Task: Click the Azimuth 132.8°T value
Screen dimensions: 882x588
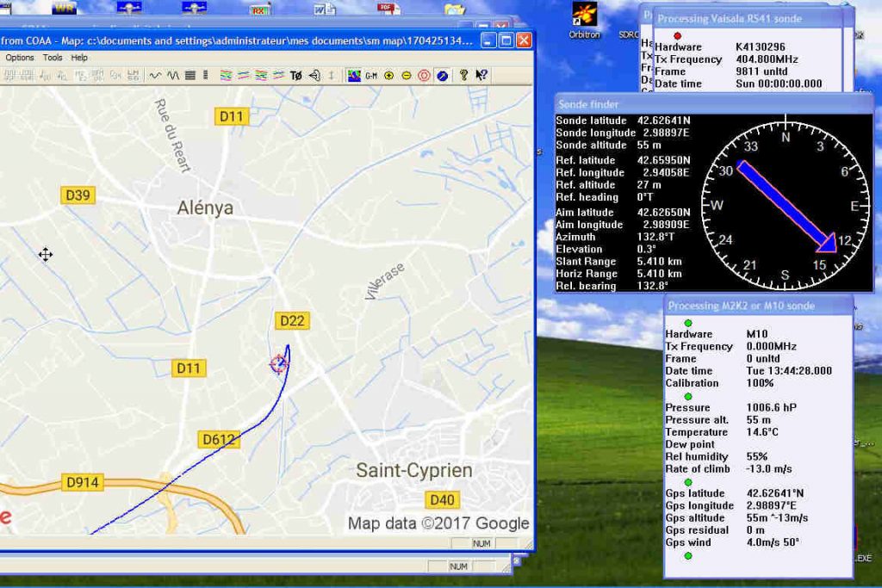Action: (655, 237)
